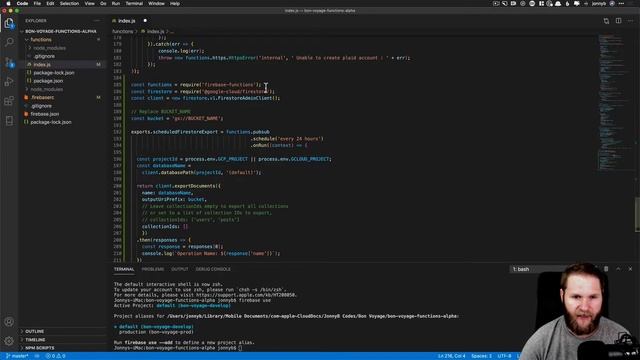
Task: Select the DEBUG CONSOLE panel tab
Action: click(213, 269)
